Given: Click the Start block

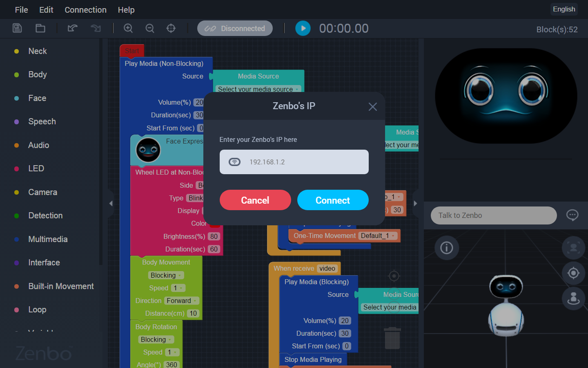Looking at the screenshot, I should click(x=132, y=51).
